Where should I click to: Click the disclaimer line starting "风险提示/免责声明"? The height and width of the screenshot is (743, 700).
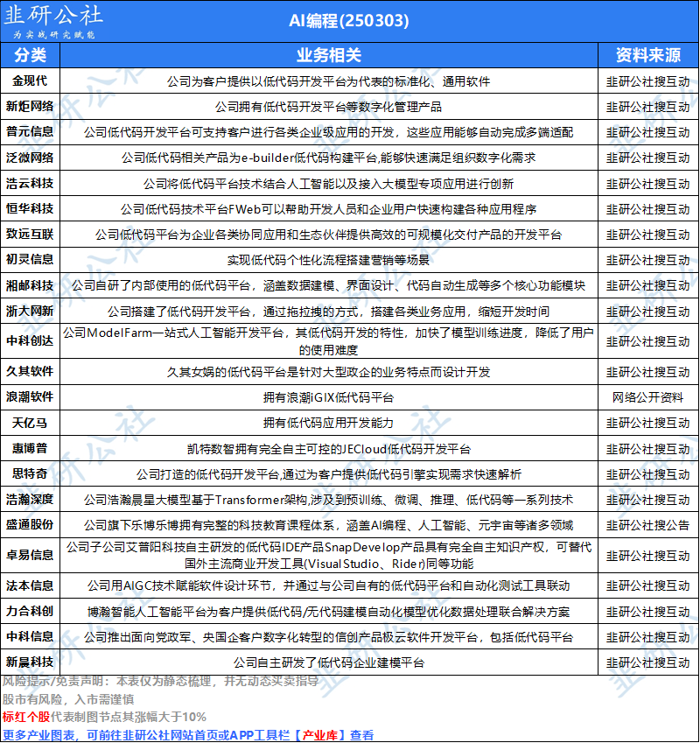coord(160,682)
